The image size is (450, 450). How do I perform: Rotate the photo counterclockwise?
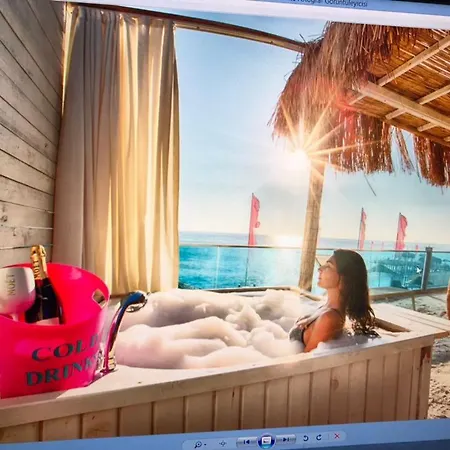(x=306, y=438)
